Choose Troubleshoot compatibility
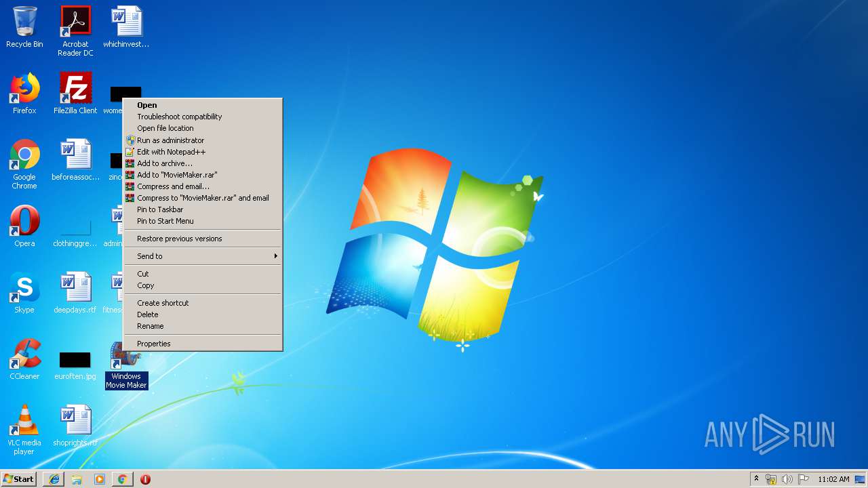868x488 pixels. 203,117
